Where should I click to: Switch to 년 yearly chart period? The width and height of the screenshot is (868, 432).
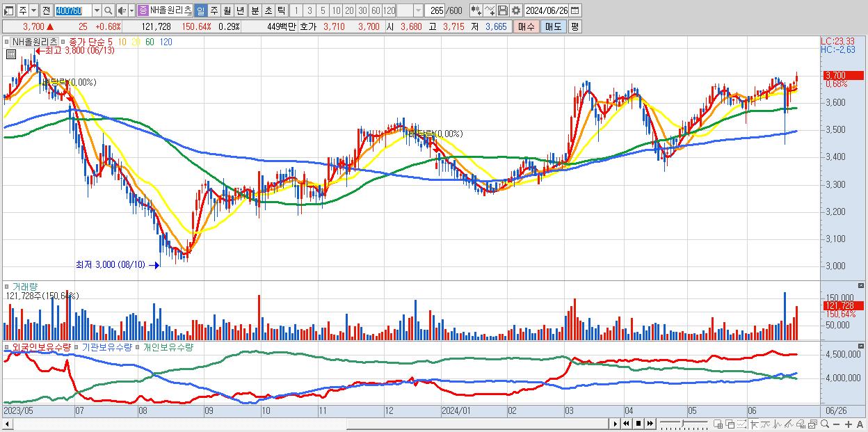pos(240,10)
